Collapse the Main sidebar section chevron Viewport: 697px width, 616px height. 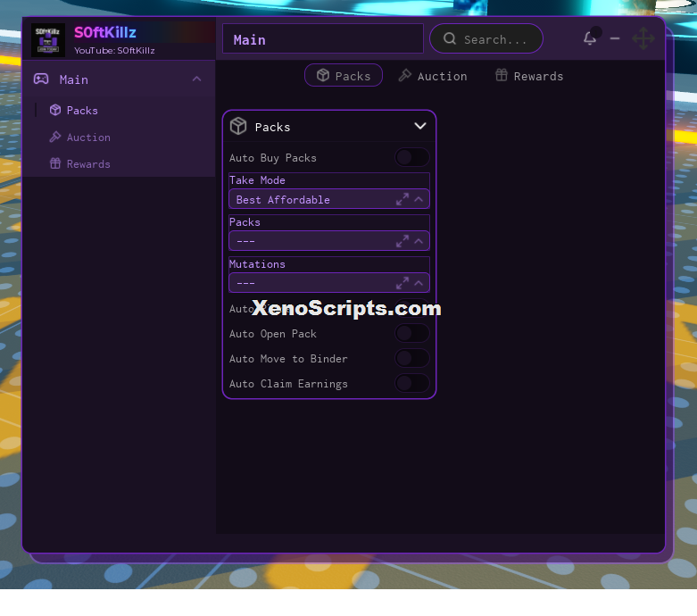pyautogui.click(x=196, y=79)
